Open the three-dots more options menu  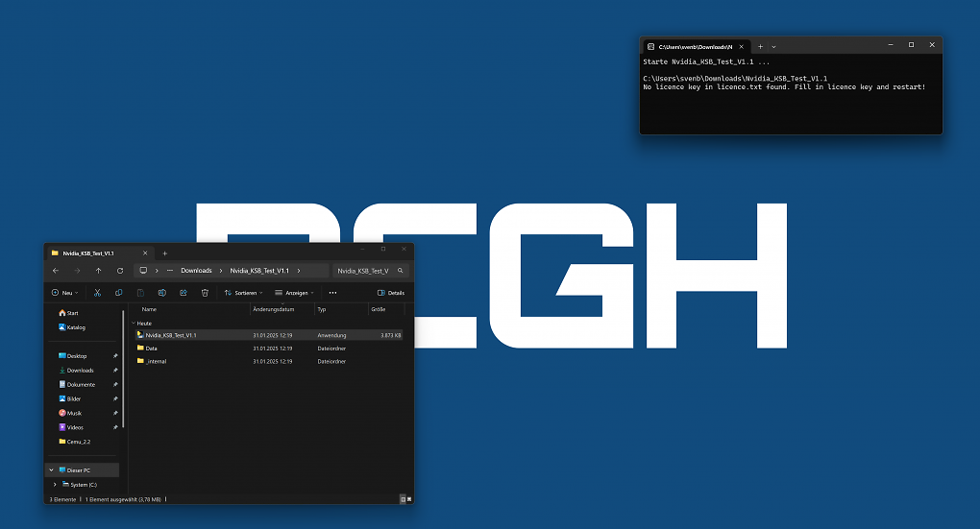point(332,292)
